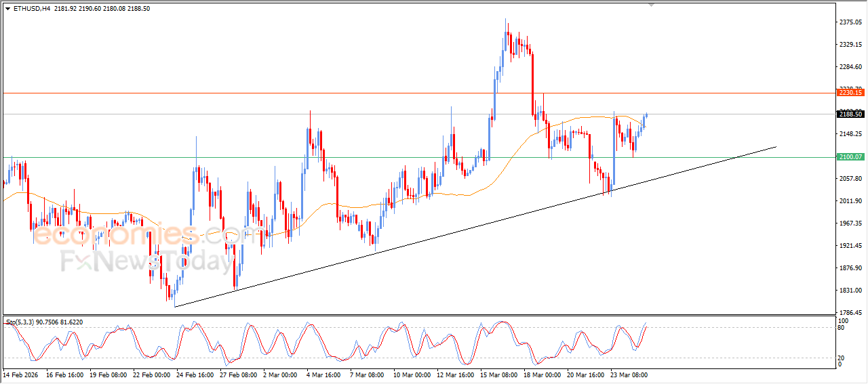Click the 2329.15 price axis value
This screenshot has height=384, width=868.
click(x=850, y=45)
